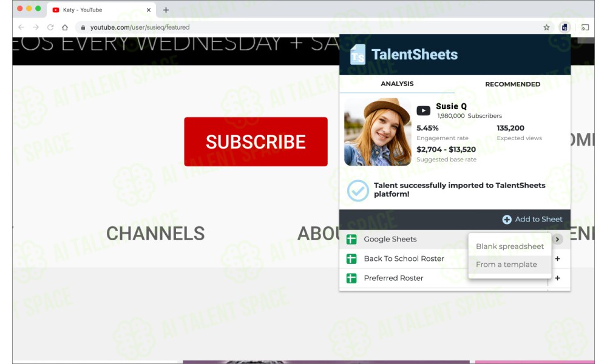The height and width of the screenshot is (364, 607).
Task: Click the $2,704 - $13,520 base rate
Action: (446, 149)
